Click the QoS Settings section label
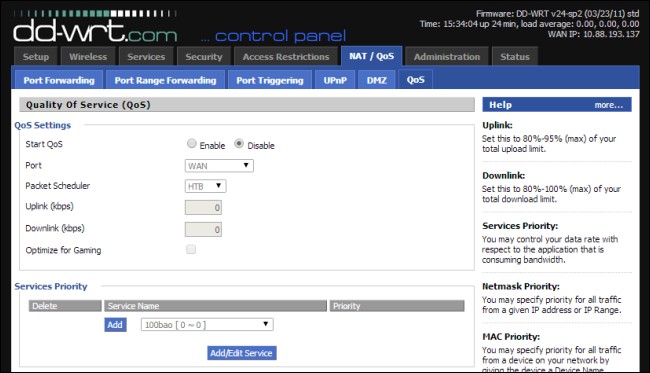 43,125
